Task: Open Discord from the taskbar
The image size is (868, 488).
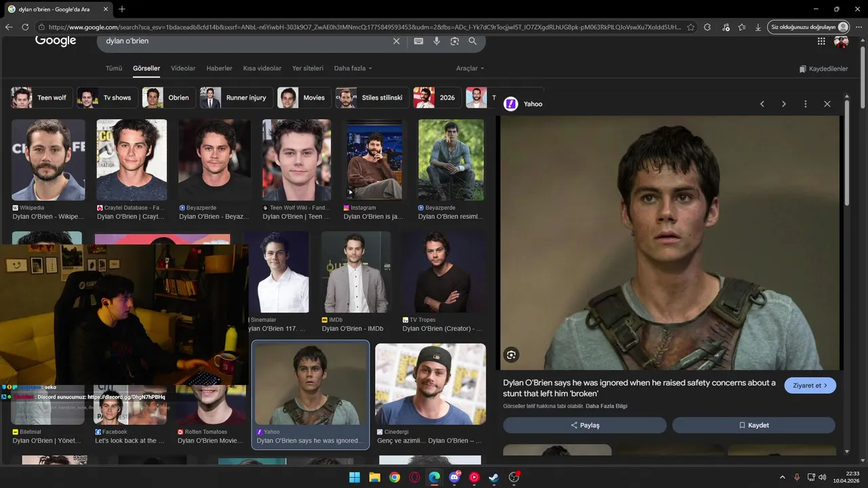Action: tap(454, 477)
